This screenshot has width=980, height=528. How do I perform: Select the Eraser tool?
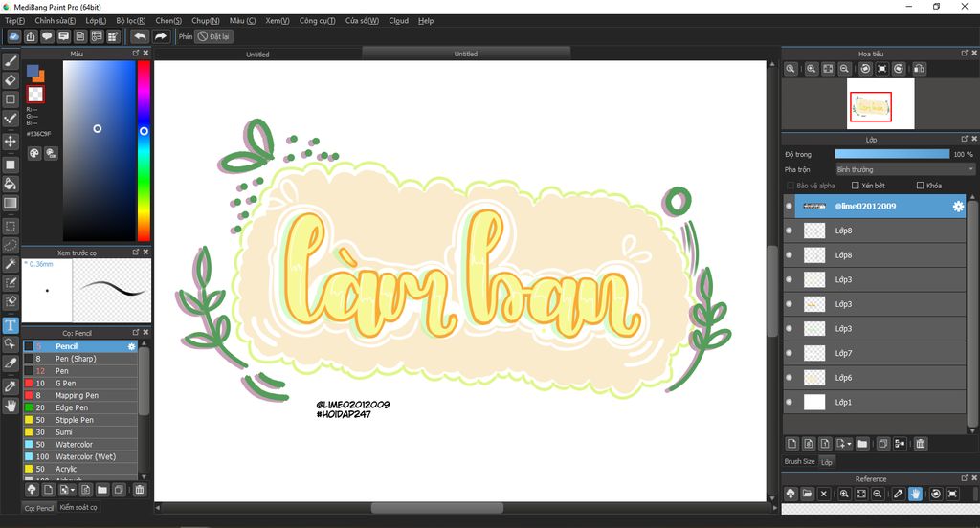[x=11, y=80]
